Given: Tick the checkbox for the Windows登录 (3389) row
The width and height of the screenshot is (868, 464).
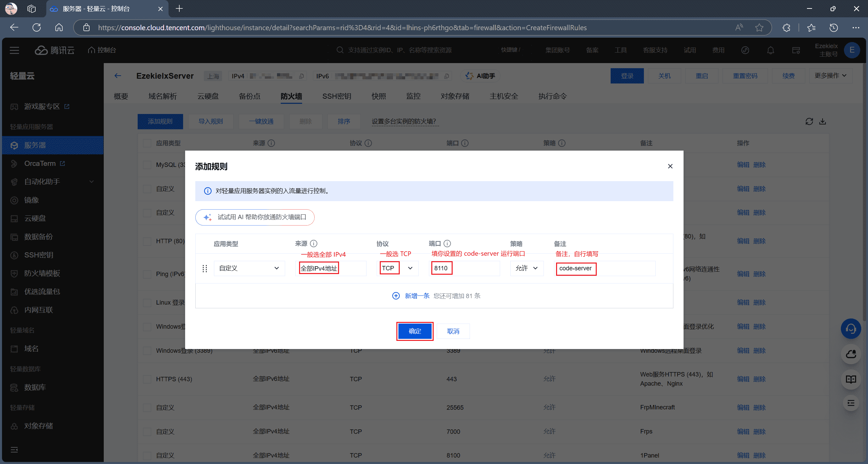Looking at the screenshot, I should click(147, 351).
